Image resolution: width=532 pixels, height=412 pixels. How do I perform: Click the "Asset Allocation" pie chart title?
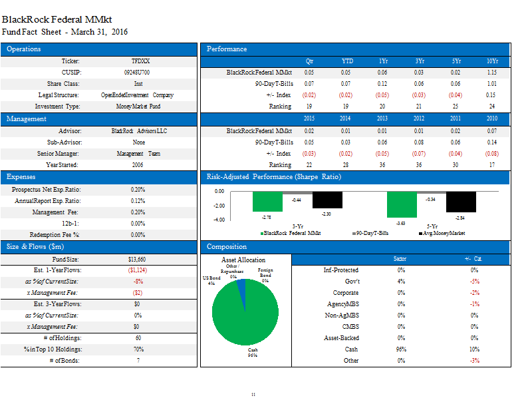tap(243, 260)
